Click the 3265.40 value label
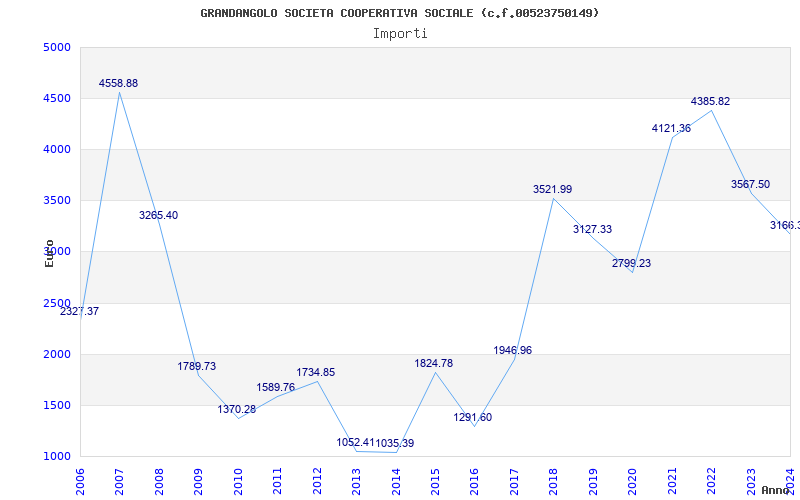 [x=159, y=215]
